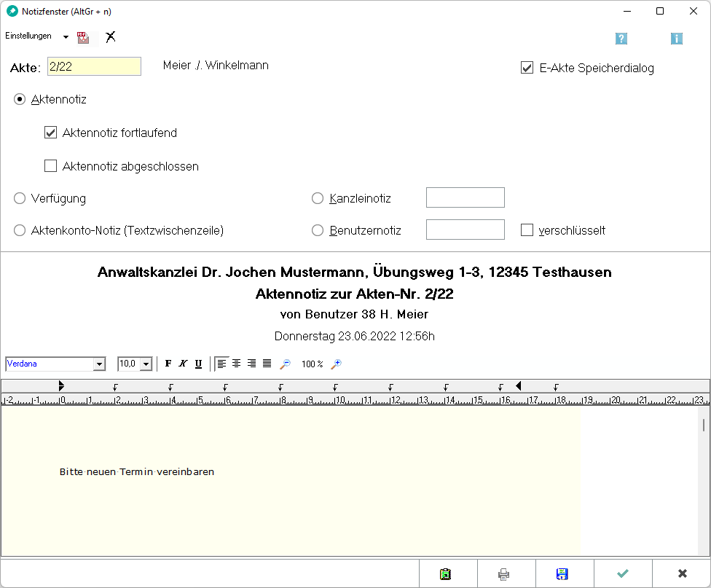The height and width of the screenshot is (588, 711).
Task: Toggle underline formatting (U)
Action: tap(198, 364)
